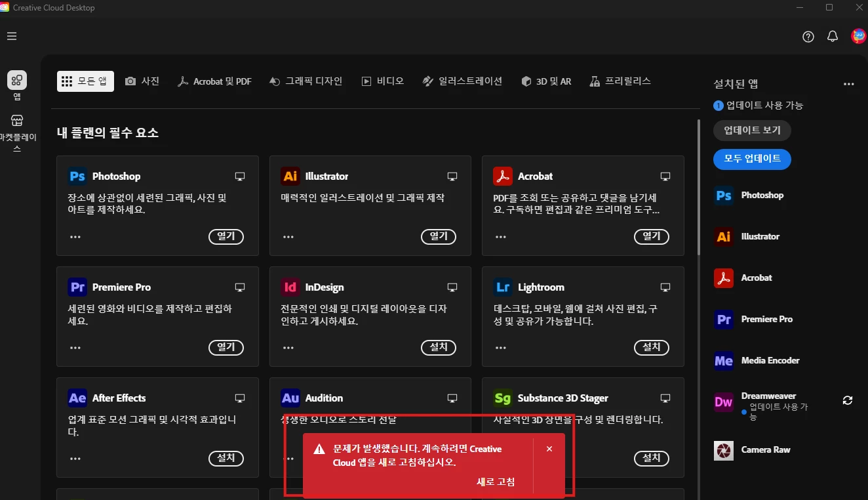Click the 내 플랜의 필수 요소 heading

pyautogui.click(x=108, y=133)
